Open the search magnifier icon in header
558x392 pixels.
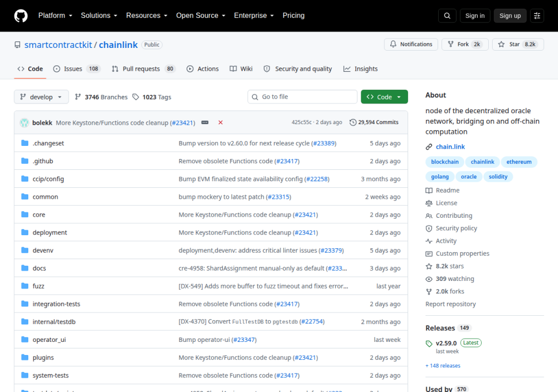coord(447,16)
